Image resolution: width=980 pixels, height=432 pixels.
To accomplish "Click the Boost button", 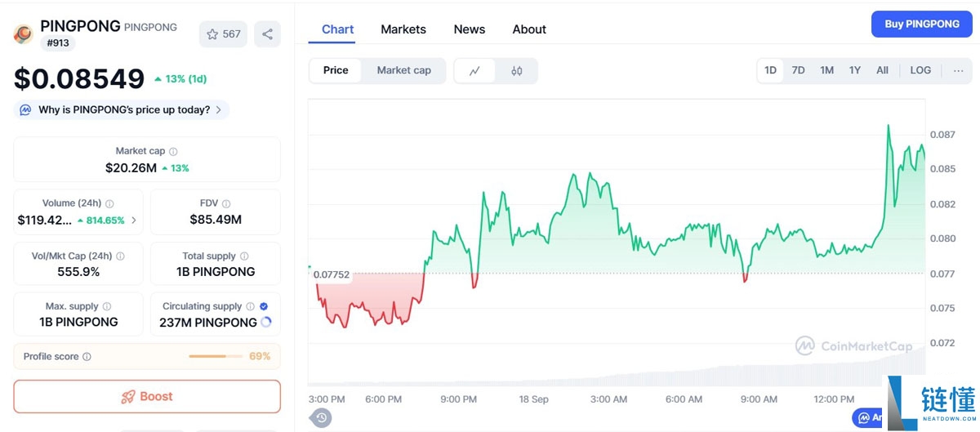I will coord(147,396).
